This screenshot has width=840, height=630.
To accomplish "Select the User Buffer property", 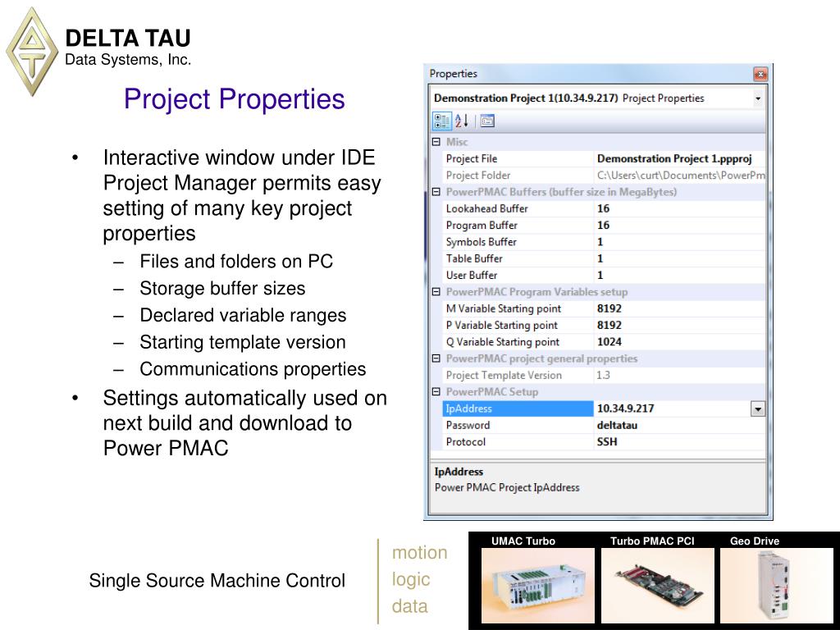I will coord(518,275).
